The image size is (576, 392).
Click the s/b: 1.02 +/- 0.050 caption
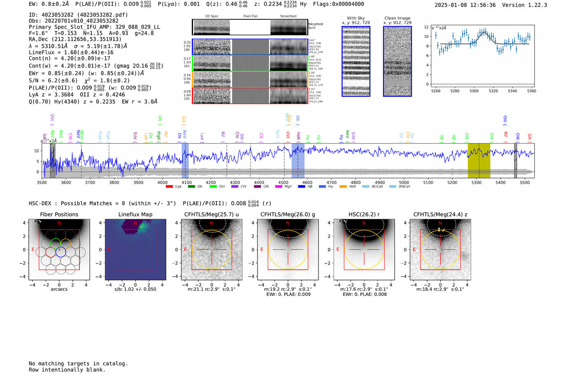click(x=135, y=289)
